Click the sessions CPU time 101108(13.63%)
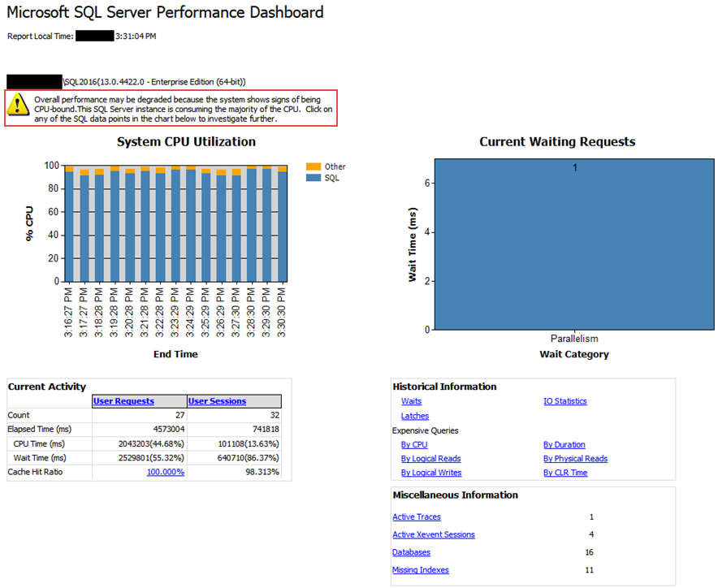This screenshot has width=718, height=588. (249, 443)
